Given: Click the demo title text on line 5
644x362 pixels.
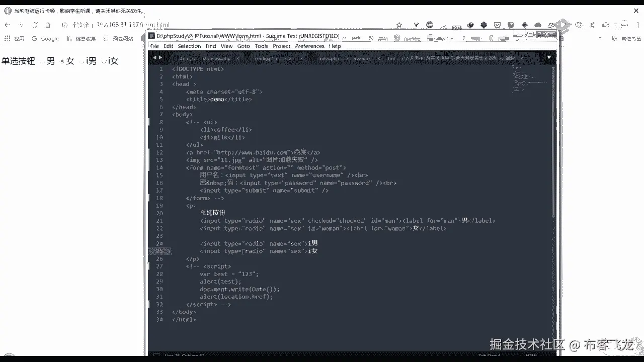Looking at the screenshot, I should point(216,99).
